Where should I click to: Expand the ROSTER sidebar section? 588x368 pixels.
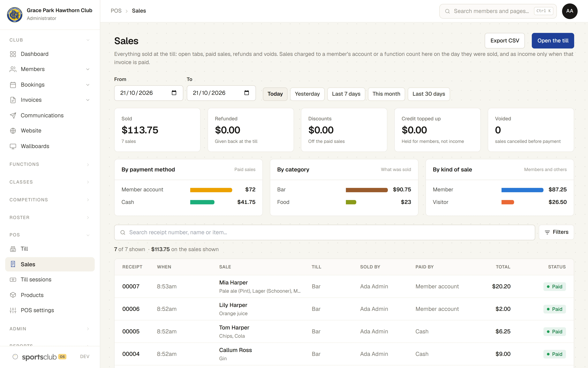(x=50, y=218)
